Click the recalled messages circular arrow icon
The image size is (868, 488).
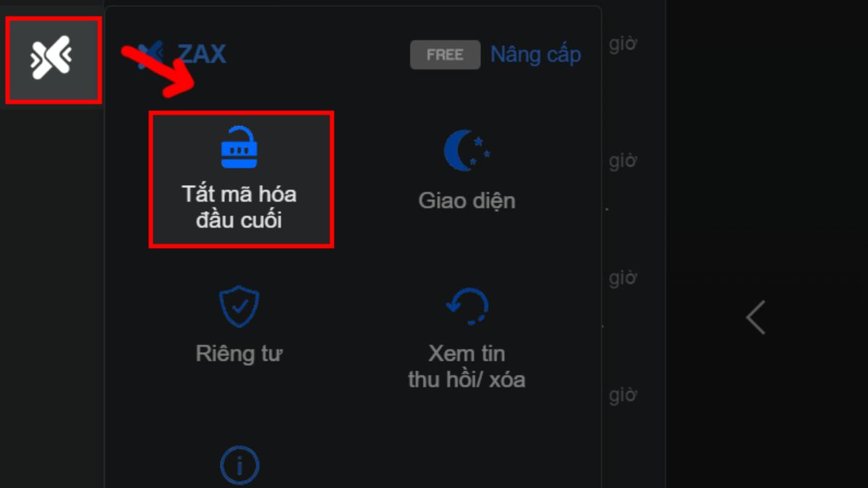point(467,306)
